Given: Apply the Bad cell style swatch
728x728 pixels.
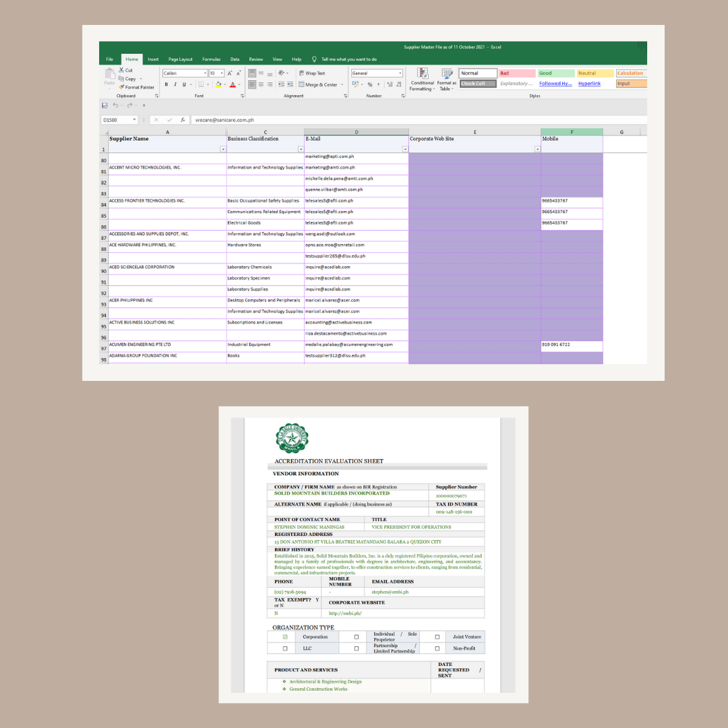Looking at the screenshot, I should pyautogui.click(x=517, y=73).
